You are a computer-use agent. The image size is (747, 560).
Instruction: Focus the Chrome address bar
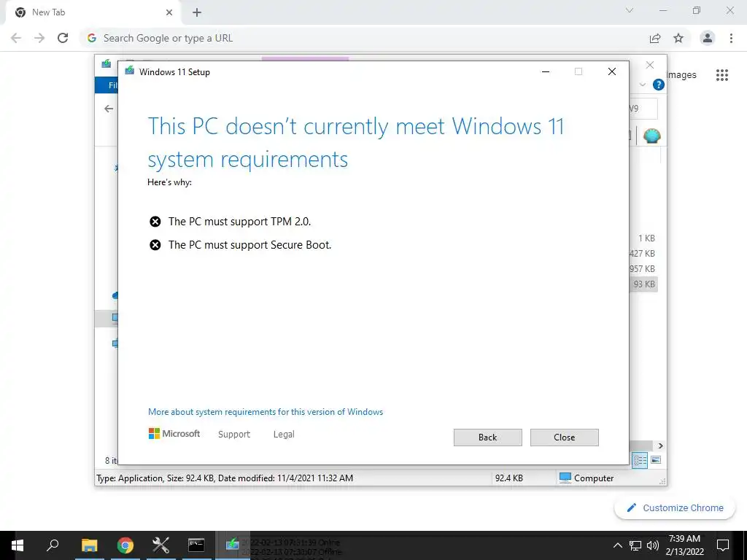click(362, 38)
